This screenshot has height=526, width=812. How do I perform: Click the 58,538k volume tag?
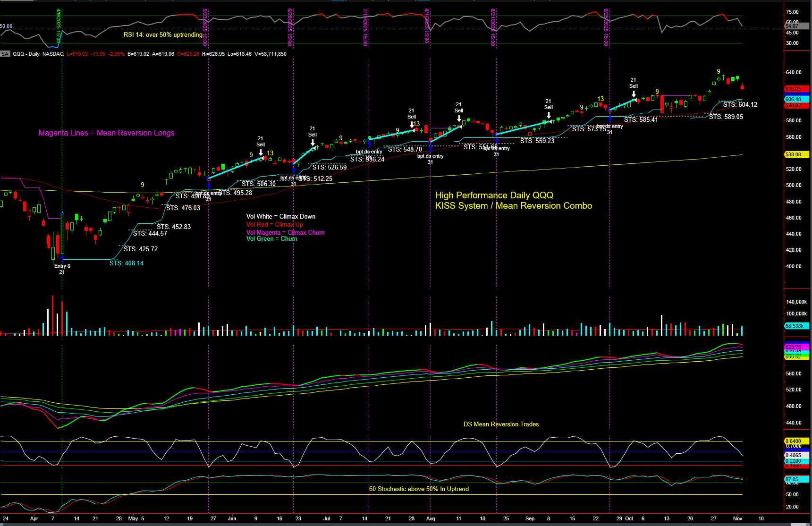[x=796, y=326]
